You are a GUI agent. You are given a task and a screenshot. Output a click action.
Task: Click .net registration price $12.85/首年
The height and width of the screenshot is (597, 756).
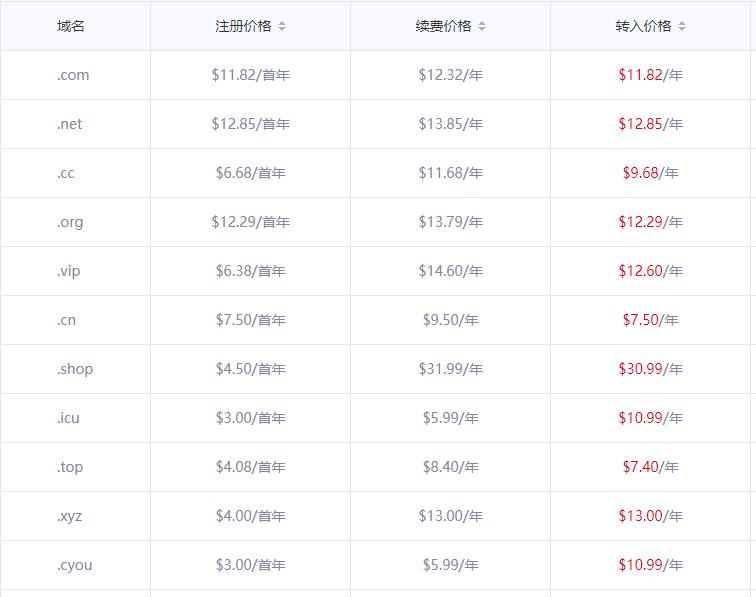(251, 124)
